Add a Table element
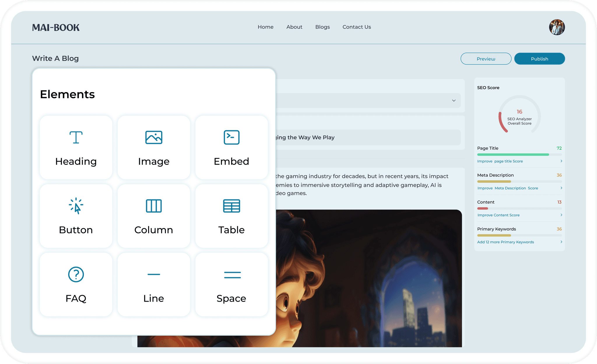Viewport: 597px width, 364px height. pyautogui.click(x=231, y=216)
